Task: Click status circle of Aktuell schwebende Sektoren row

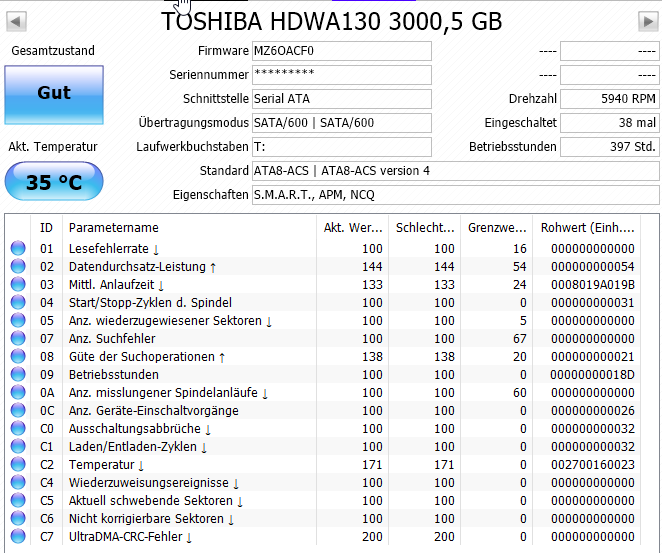Action: (x=18, y=500)
